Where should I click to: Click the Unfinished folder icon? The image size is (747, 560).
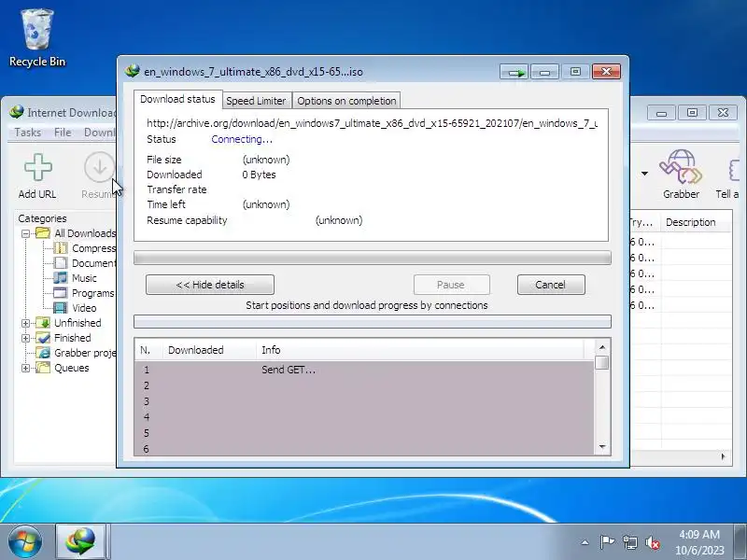tap(43, 322)
